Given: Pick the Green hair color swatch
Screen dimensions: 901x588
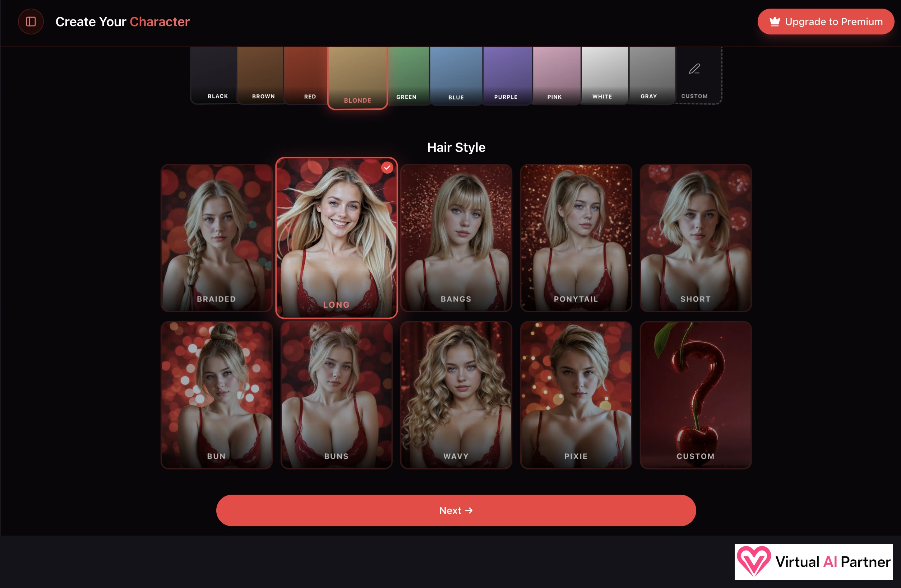Looking at the screenshot, I should click(x=408, y=75).
